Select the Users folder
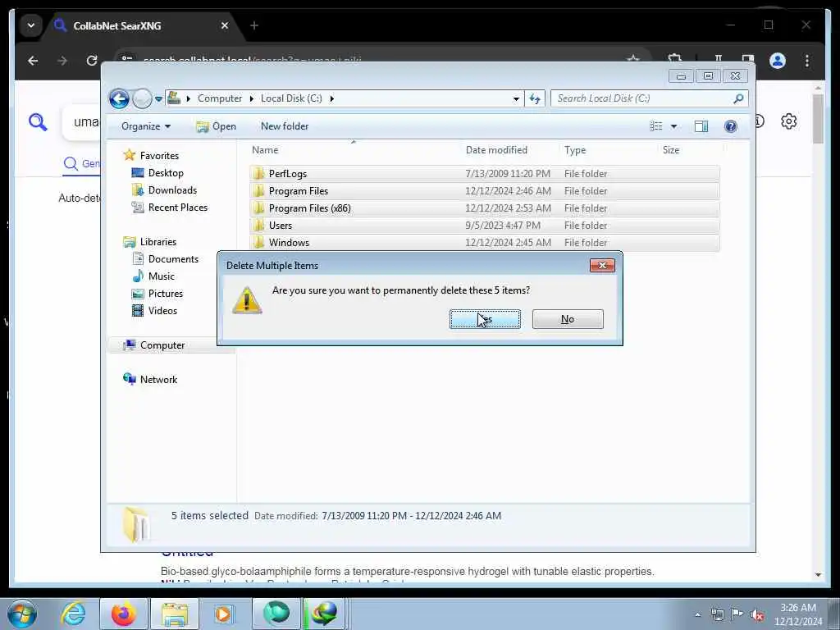The width and height of the screenshot is (840, 630). point(484,225)
